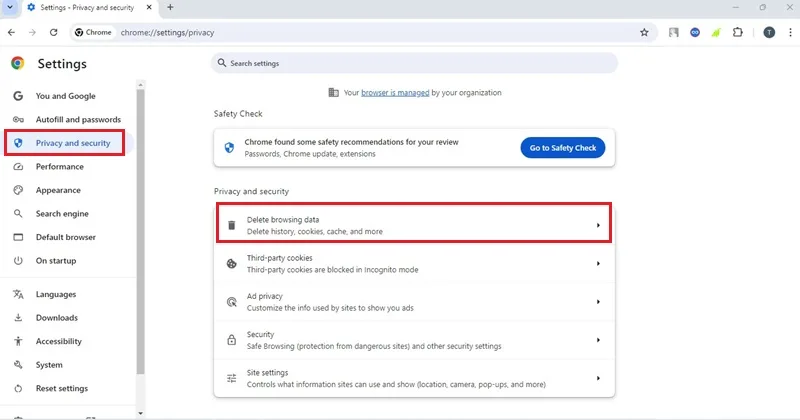This screenshot has height=420, width=800.
Task: Click the palette icon beside Appearance
Action: coord(18,190)
